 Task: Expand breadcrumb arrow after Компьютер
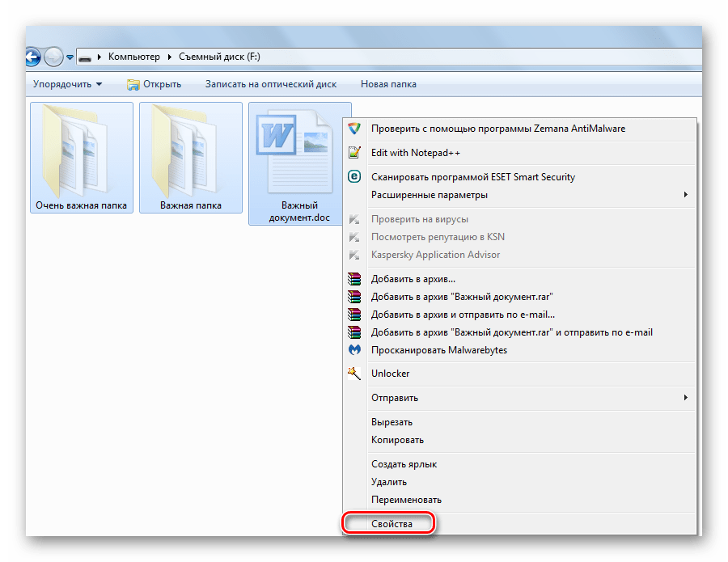pyautogui.click(x=170, y=57)
